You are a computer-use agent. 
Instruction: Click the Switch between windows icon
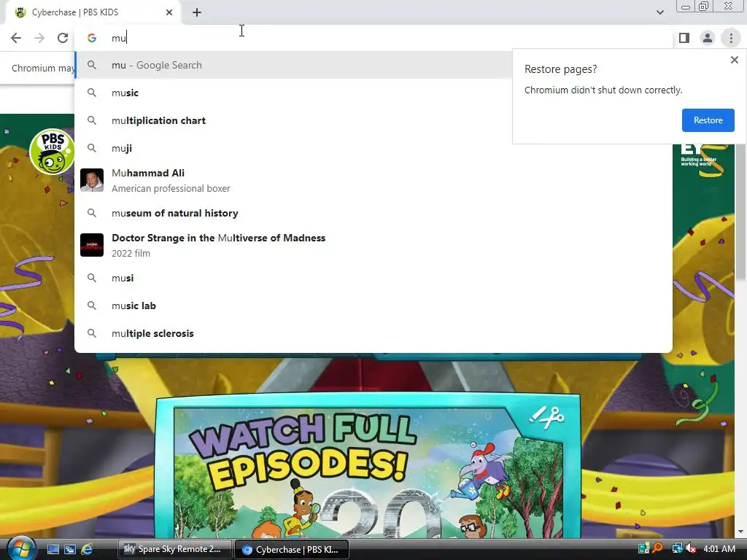click(69, 549)
